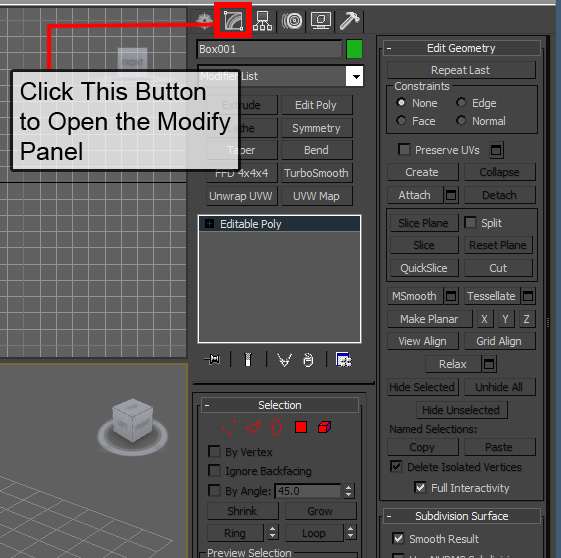Open MSmooth settings box
This screenshot has height=558, width=561.
tap(451, 296)
